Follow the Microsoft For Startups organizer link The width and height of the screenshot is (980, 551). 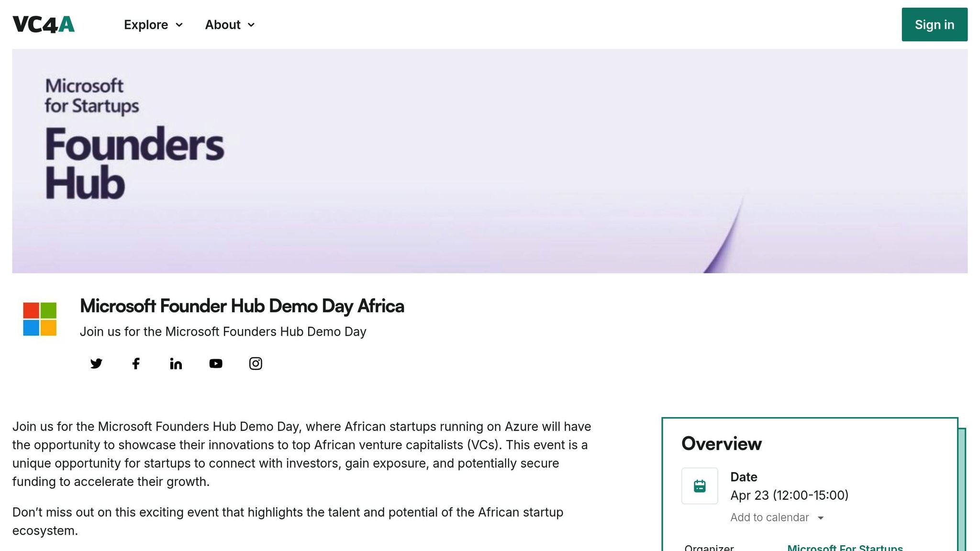(x=845, y=548)
